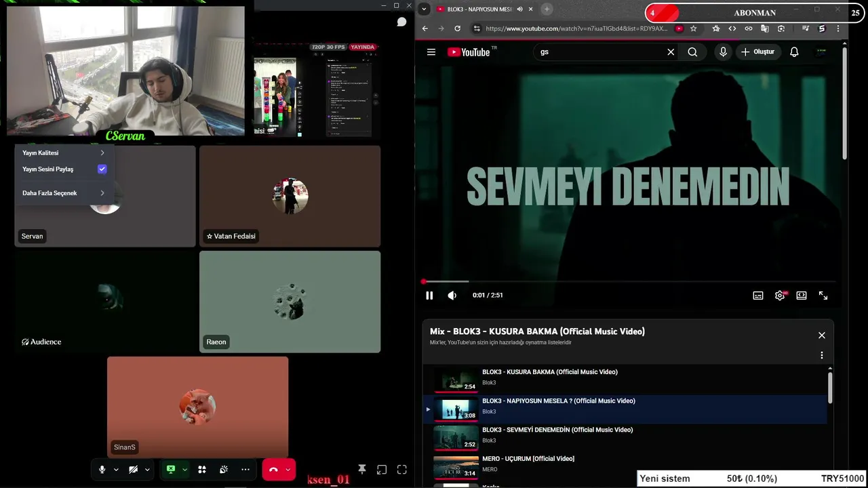Image resolution: width=868 pixels, height=488 pixels.
Task: Mute the tab via speaker icon
Action: (520, 9)
